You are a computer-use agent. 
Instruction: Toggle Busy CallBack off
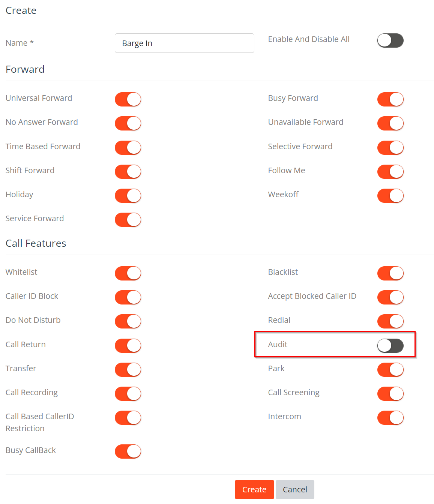coord(128,451)
